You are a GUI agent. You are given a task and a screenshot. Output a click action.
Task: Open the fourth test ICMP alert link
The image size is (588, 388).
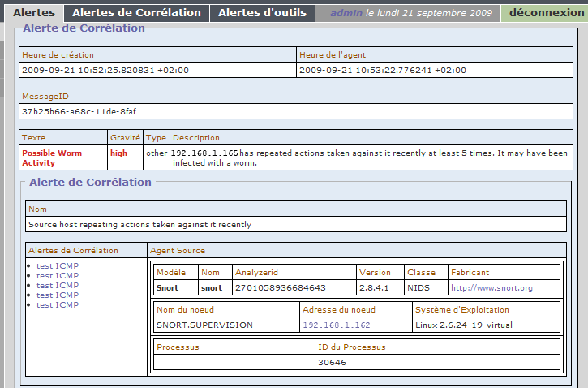(58, 295)
